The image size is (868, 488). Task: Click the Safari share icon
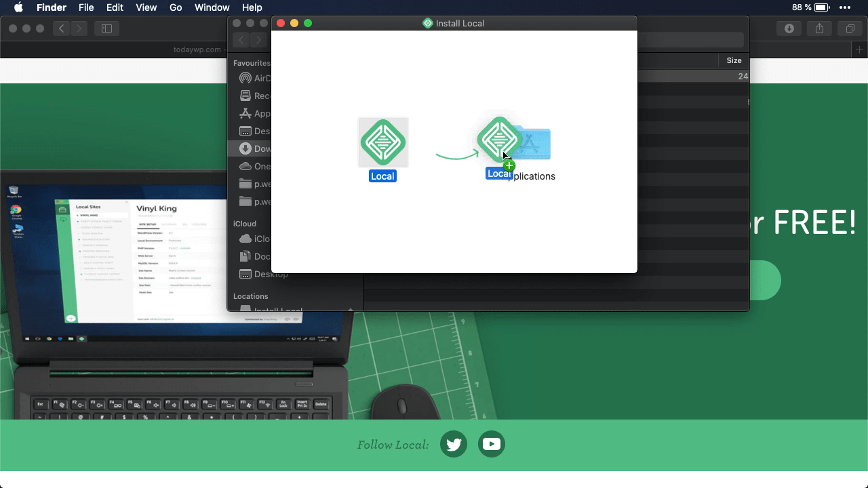pyautogui.click(x=820, y=28)
